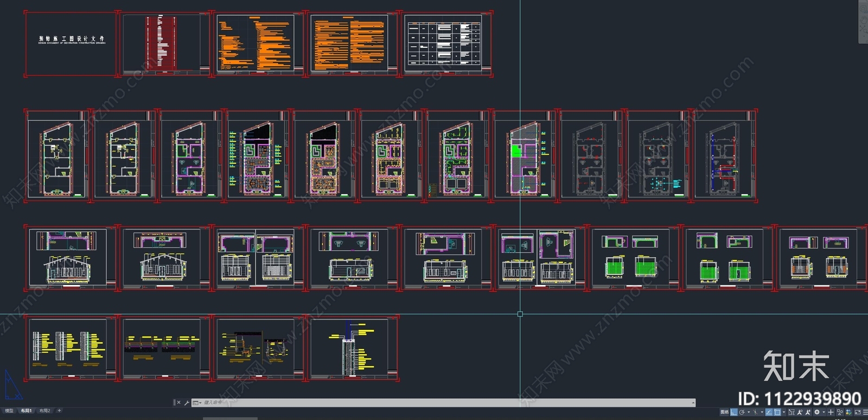This screenshot has width=868, height=420.
Task: Toggle the 图纸 paper space button
Action: pyautogui.click(x=724, y=412)
